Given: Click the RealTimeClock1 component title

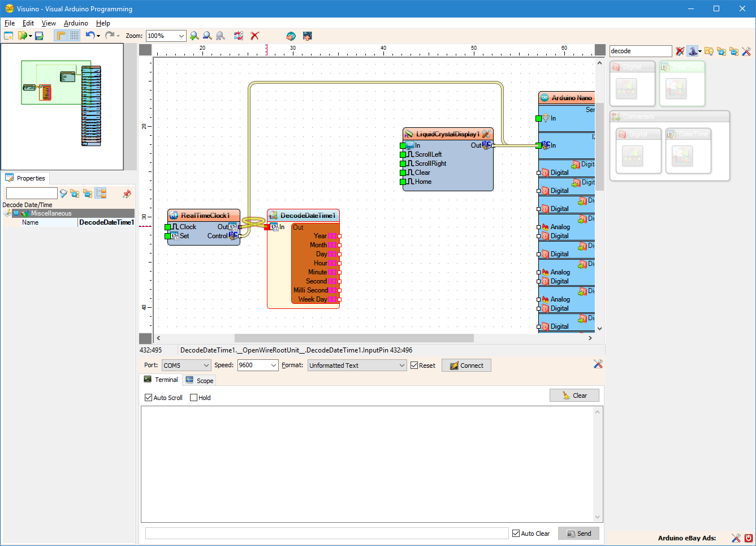Looking at the screenshot, I should tap(205, 216).
